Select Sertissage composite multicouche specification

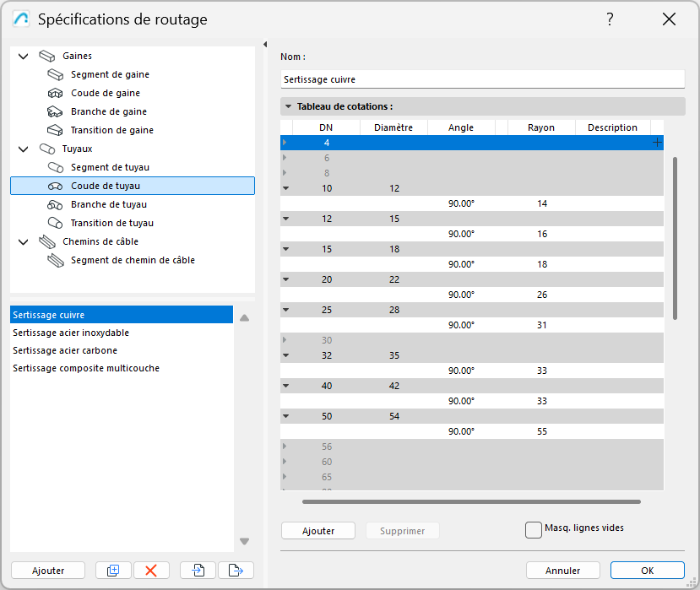pos(86,368)
